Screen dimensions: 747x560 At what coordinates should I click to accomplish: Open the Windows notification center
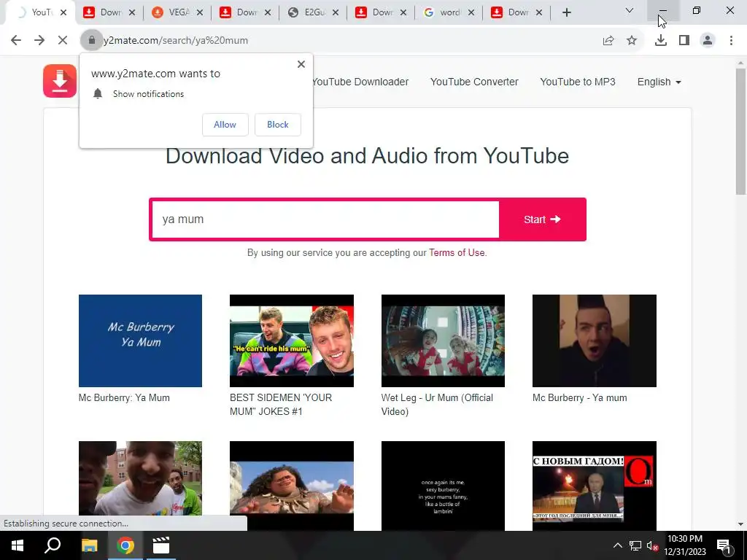click(723, 545)
